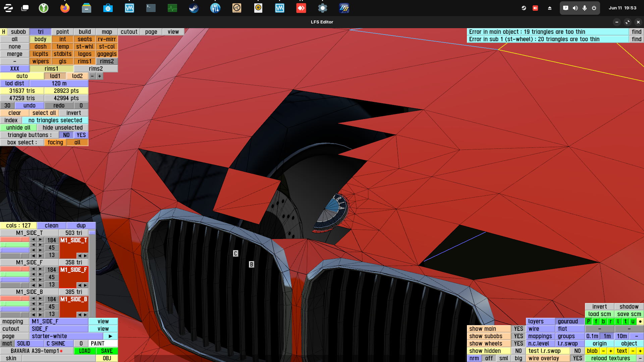Expand page starter-white arrow button
The width and height of the screenshot is (644, 362).
tap(110, 336)
